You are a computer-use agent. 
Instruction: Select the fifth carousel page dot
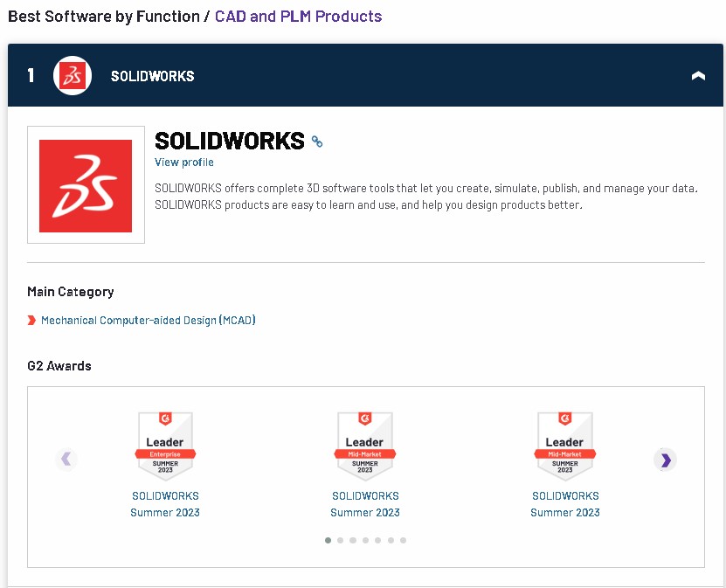pos(378,540)
